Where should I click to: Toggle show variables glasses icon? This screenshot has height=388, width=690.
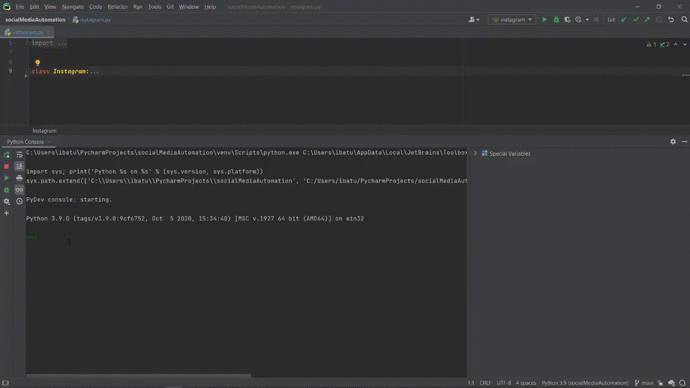point(19,190)
